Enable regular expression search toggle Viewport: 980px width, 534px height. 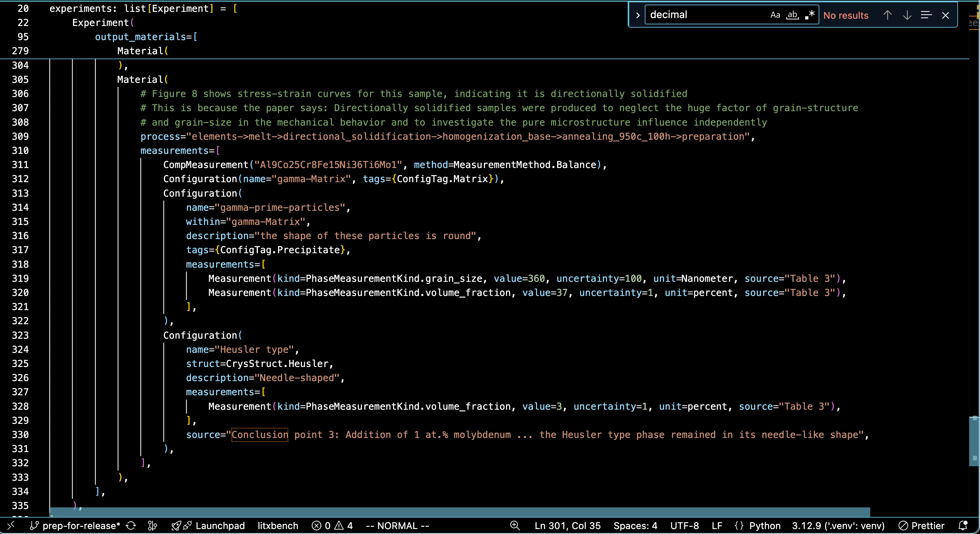810,15
